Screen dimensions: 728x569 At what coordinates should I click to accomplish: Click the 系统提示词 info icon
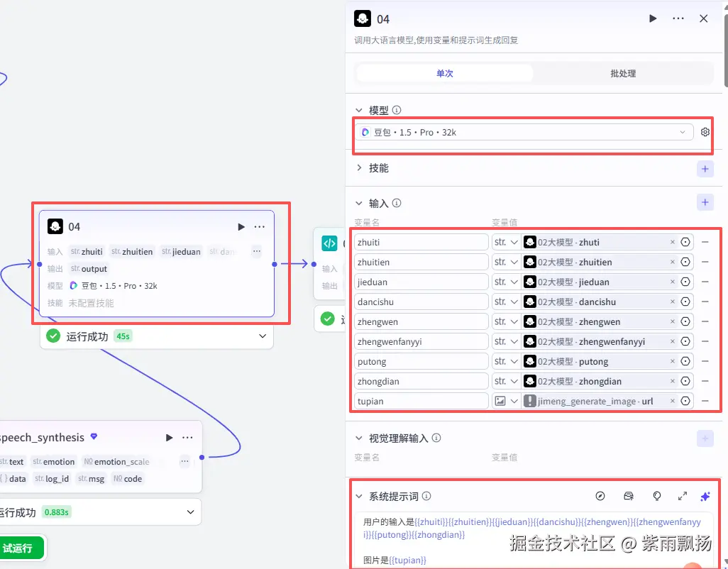click(x=426, y=496)
